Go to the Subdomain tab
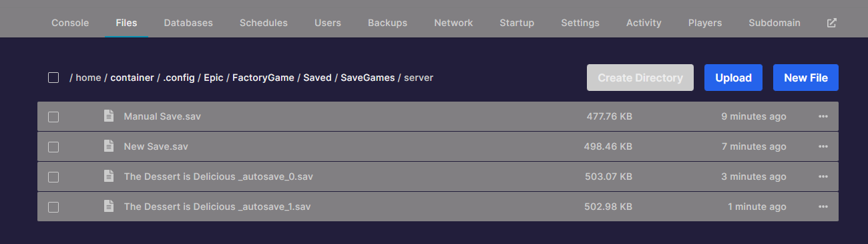The image size is (868, 244). pos(775,23)
